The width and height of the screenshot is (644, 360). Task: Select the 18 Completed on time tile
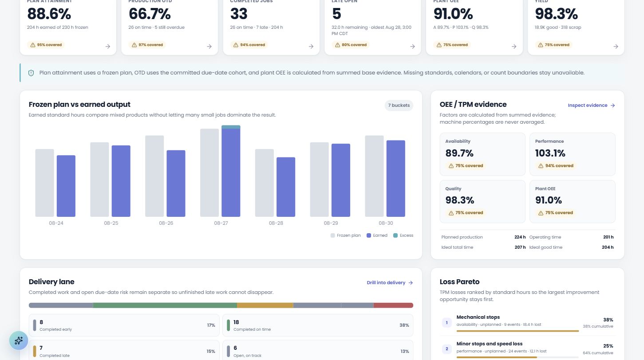click(x=318, y=325)
